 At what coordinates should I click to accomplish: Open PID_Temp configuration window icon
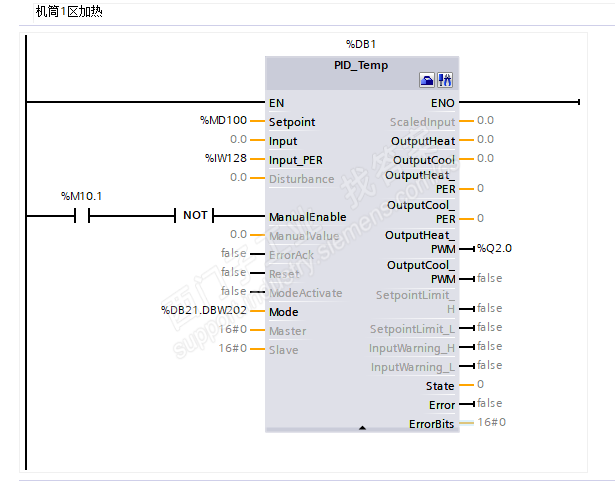tap(427, 80)
